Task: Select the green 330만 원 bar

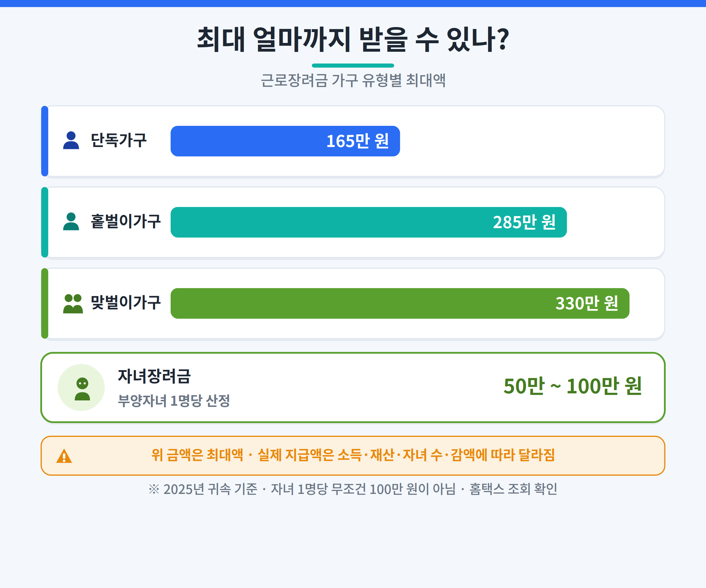Action: [x=400, y=303]
